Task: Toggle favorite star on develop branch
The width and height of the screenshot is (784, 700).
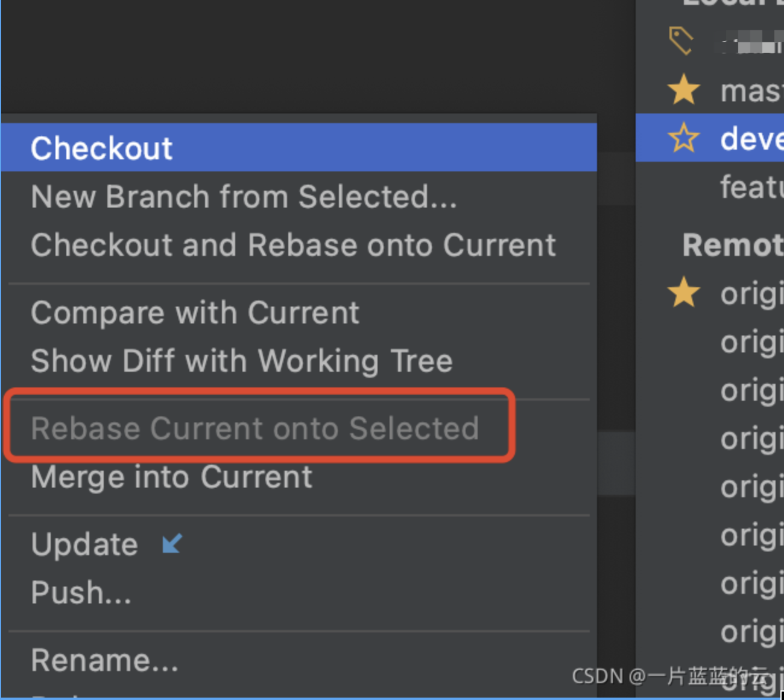Action: coord(682,138)
